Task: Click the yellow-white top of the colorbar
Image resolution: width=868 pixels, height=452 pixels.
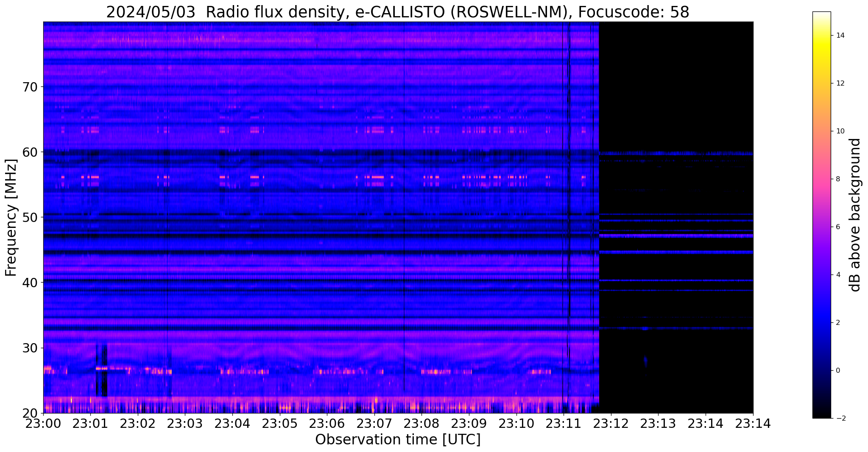Action: pyautogui.click(x=821, y=21)
